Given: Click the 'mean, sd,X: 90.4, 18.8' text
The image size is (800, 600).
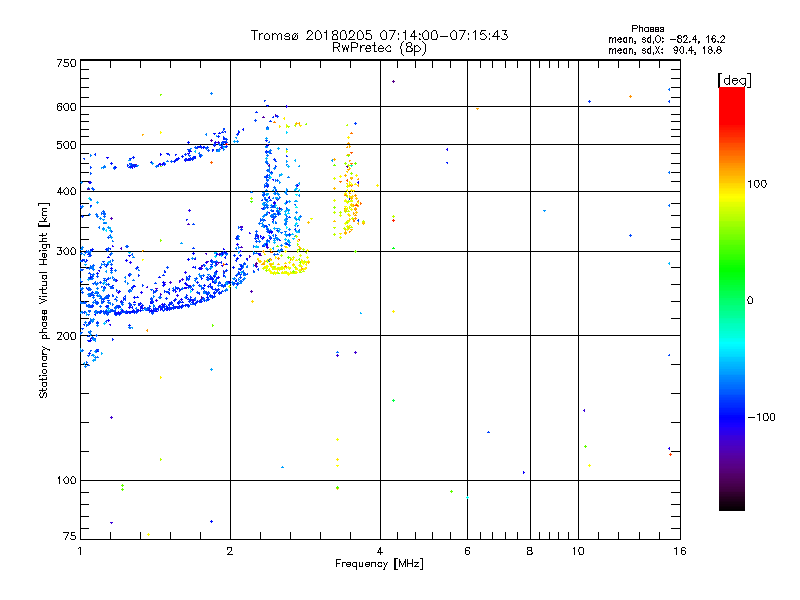Looking at the screenshot, I should point(665,50).
